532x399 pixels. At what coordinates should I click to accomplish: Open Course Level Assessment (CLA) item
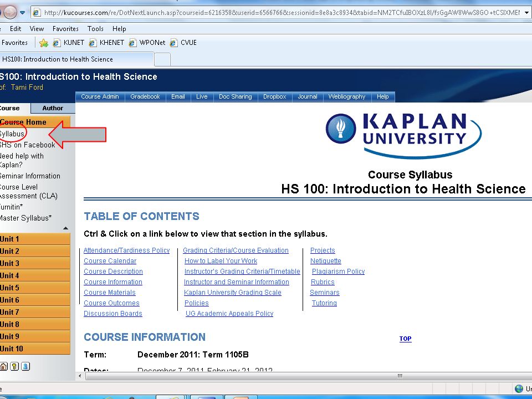click(x=28, y=191)
